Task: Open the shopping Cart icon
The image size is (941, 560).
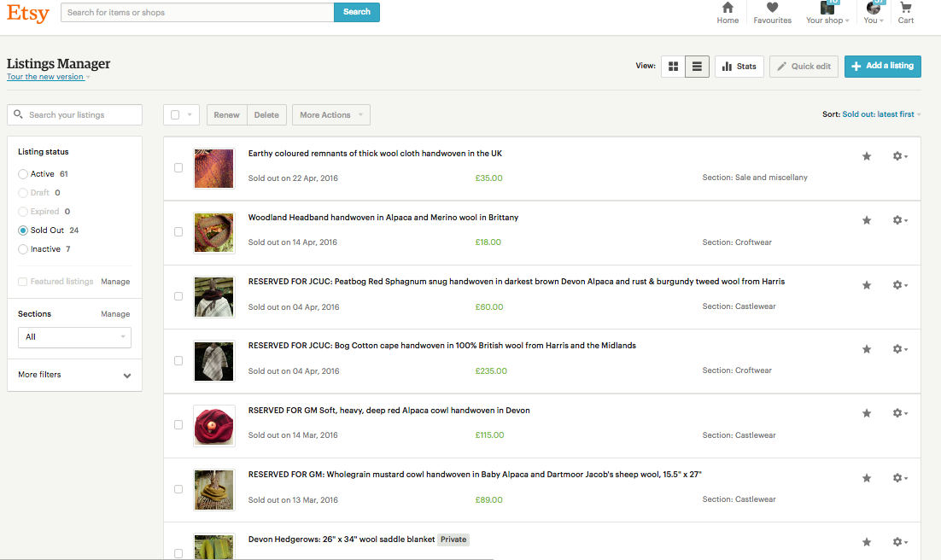Action: 906,9
